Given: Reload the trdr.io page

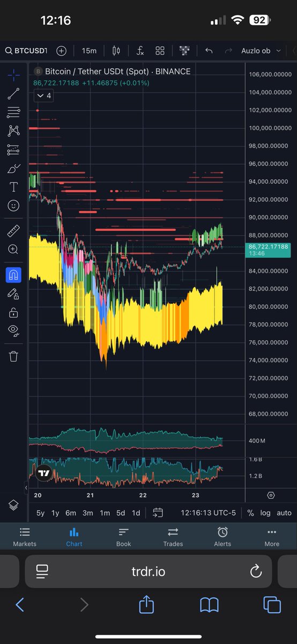Looking at the screenshot, I should [x=256, y=571].
